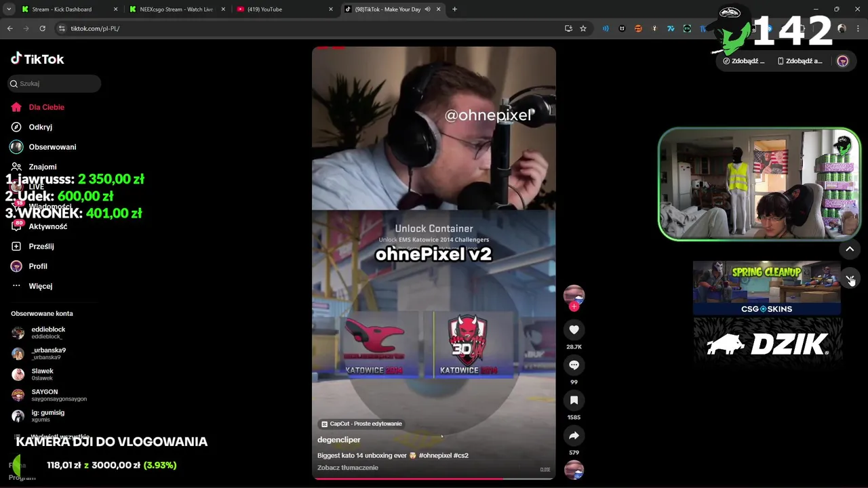Share the video using the arrow icon

(574, 435)
